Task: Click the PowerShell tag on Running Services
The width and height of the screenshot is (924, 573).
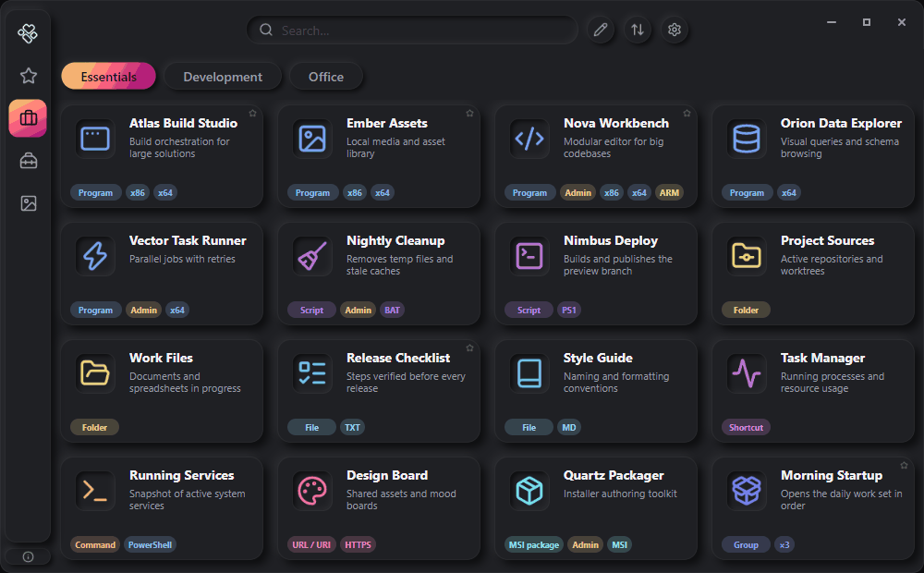Action: (x=150, y=544)
